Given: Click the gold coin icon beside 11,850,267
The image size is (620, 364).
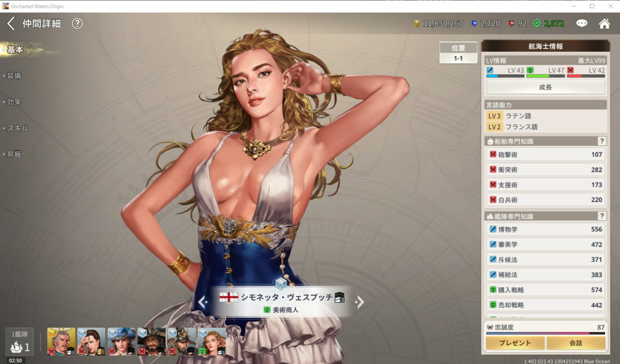Looking at the screenshot, I should click(x=417, y=24).
